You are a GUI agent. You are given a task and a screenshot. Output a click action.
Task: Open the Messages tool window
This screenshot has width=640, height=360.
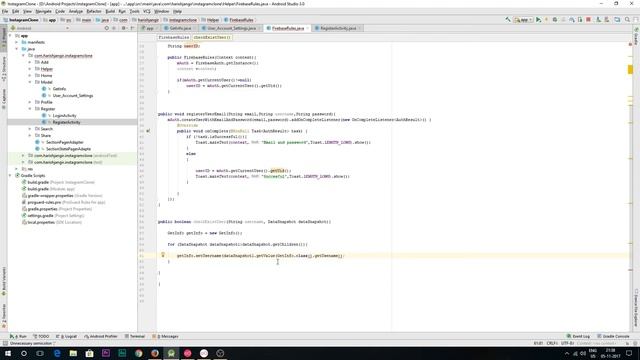pos(165,336)
